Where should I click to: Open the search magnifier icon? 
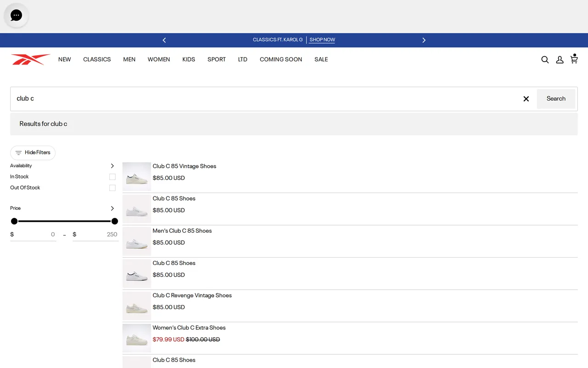[545, 59]
